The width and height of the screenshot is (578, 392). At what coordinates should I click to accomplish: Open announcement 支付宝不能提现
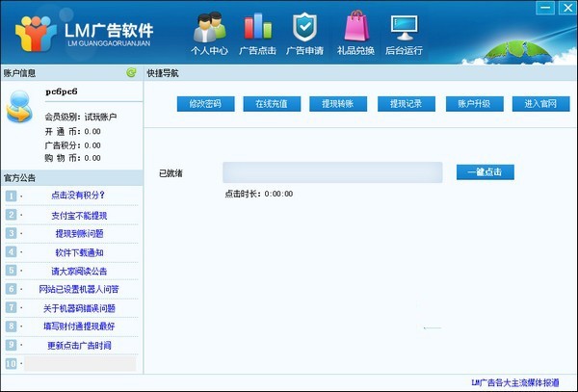pos(79,216)
